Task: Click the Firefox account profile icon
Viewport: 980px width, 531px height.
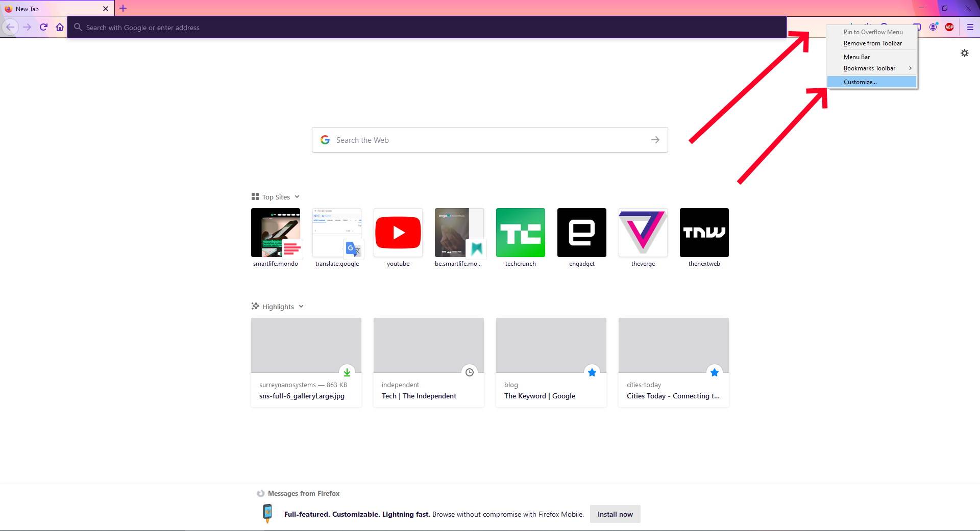Action: (933, 27)
